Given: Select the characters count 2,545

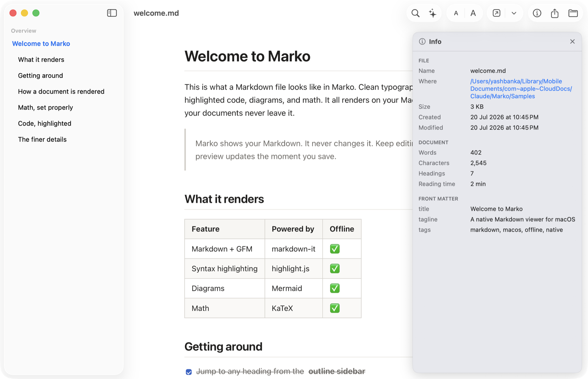Looking at the screenshot, I should coord(478,163).
